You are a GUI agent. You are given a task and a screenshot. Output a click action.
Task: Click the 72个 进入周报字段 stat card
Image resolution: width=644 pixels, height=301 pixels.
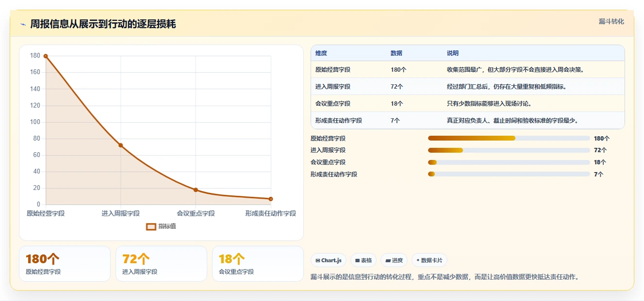pos(161,264)
